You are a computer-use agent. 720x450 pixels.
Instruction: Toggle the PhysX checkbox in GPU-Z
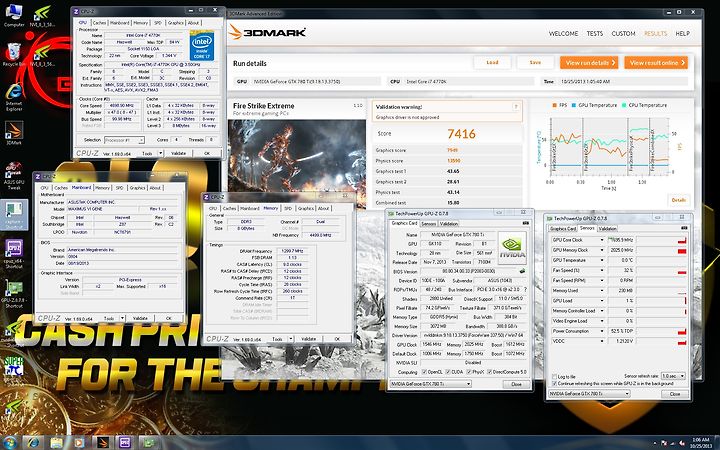tap(469, 372)
